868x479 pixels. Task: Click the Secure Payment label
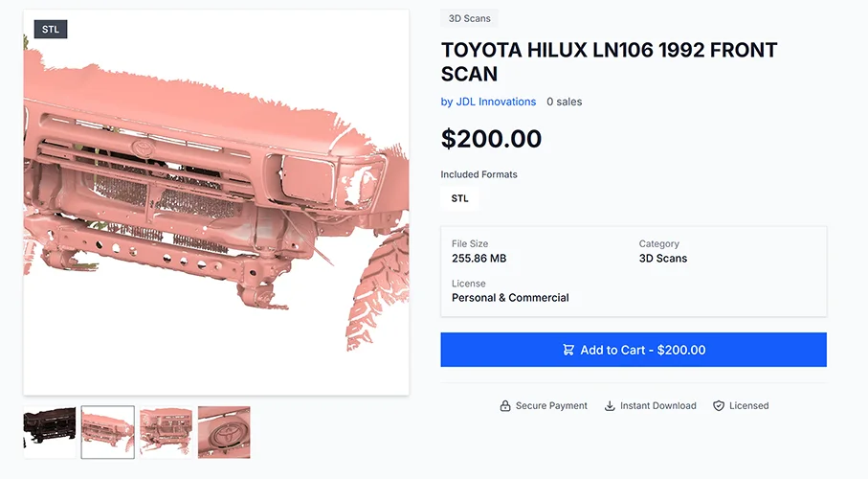tap(551, 406)
